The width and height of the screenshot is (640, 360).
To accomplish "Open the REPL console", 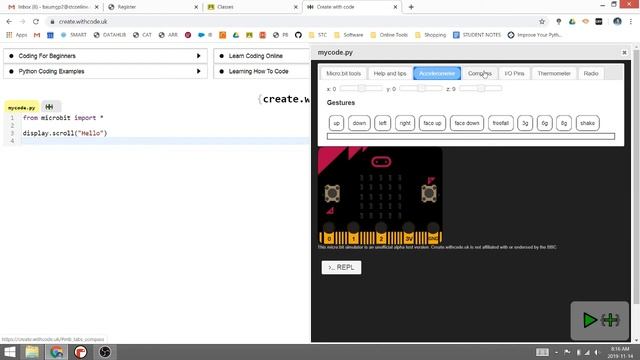I will pos(341,267).
